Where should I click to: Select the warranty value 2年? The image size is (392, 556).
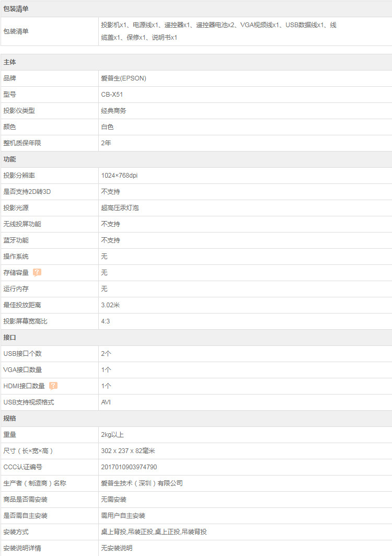coord(106,143)
